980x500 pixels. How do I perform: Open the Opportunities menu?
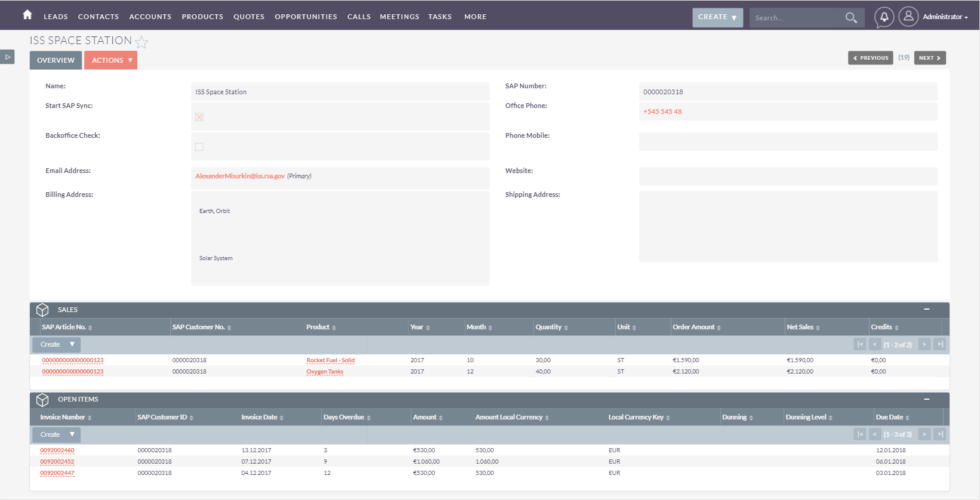(306, 17)
